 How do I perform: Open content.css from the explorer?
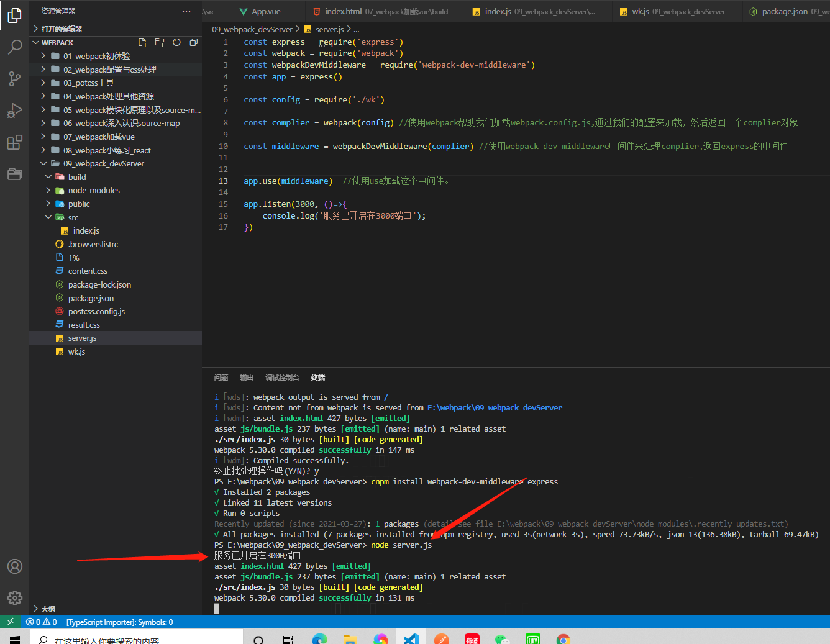86,271
